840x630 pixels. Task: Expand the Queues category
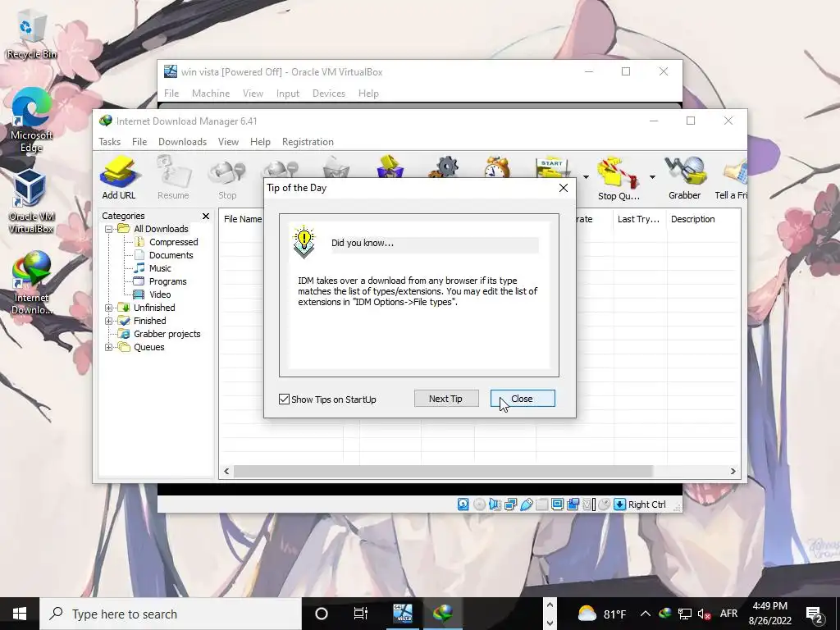click(x=109, y=347)
